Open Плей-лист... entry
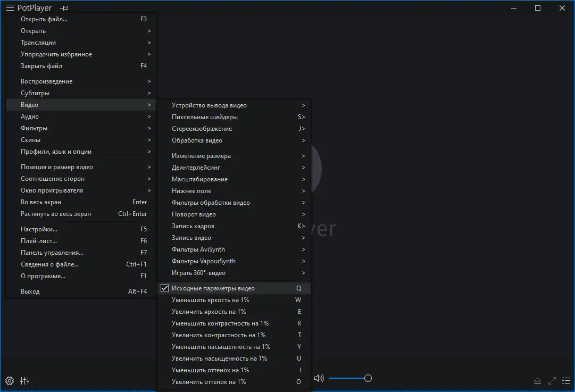The width and height of the screenshot is (575, 392). pos(81,241)
